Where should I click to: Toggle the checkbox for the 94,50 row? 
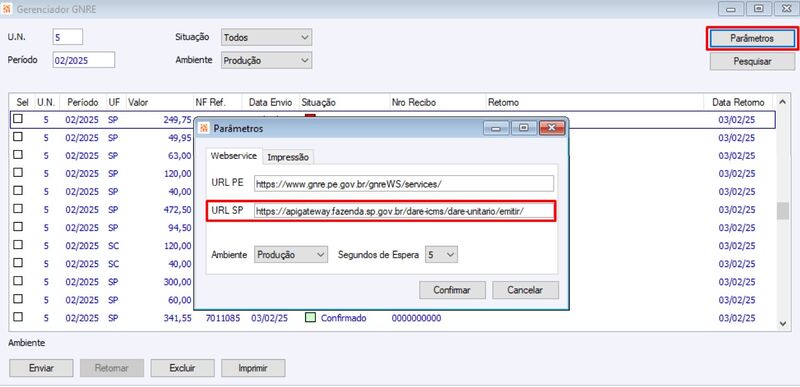click(x=18, y=226)
